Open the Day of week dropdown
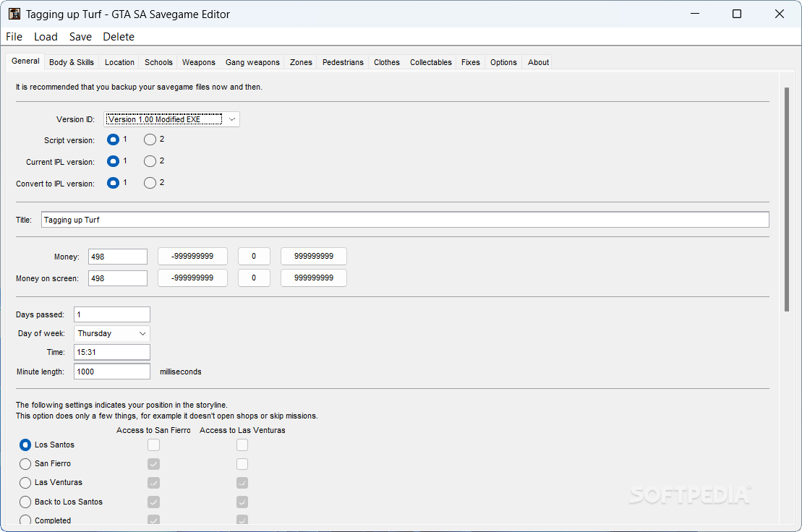Image resolution: width=802 pixels, height=532 pixels. coord(112,333)
